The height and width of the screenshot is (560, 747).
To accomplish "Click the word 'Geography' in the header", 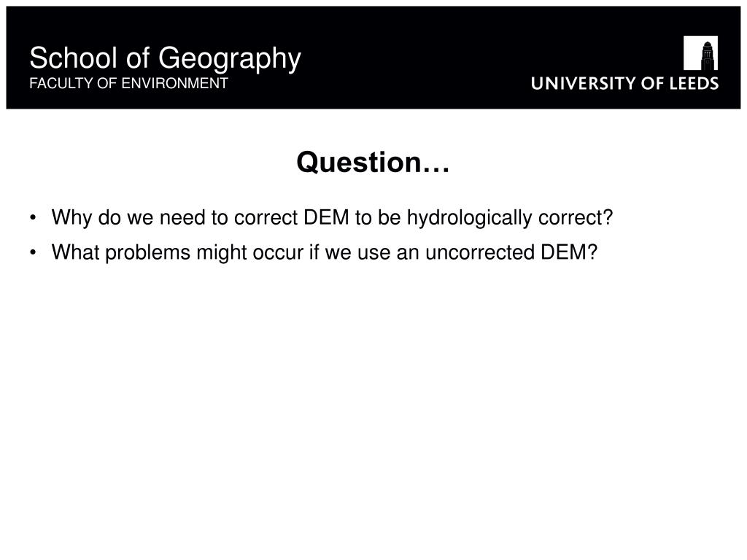I will click(230, 60).
